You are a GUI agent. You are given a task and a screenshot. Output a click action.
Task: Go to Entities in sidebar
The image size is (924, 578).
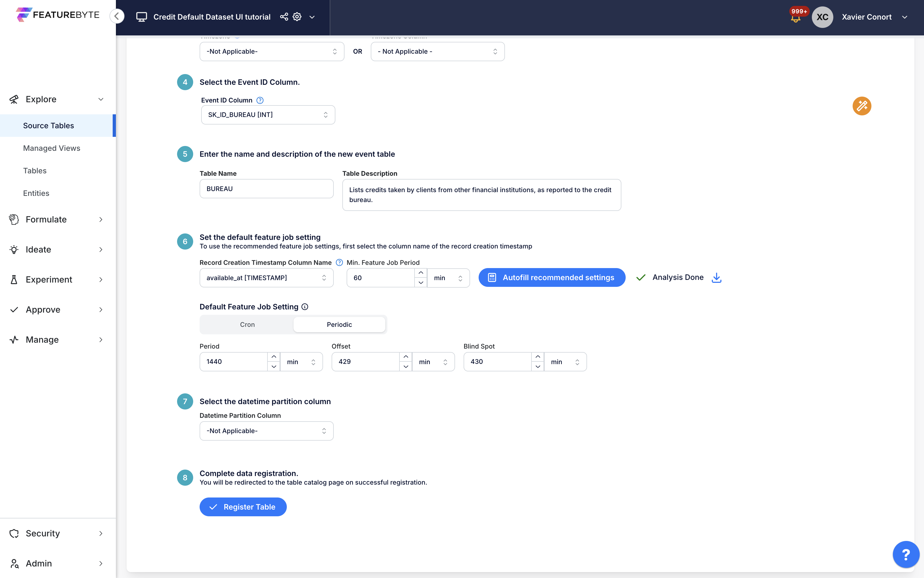point(36,193)
